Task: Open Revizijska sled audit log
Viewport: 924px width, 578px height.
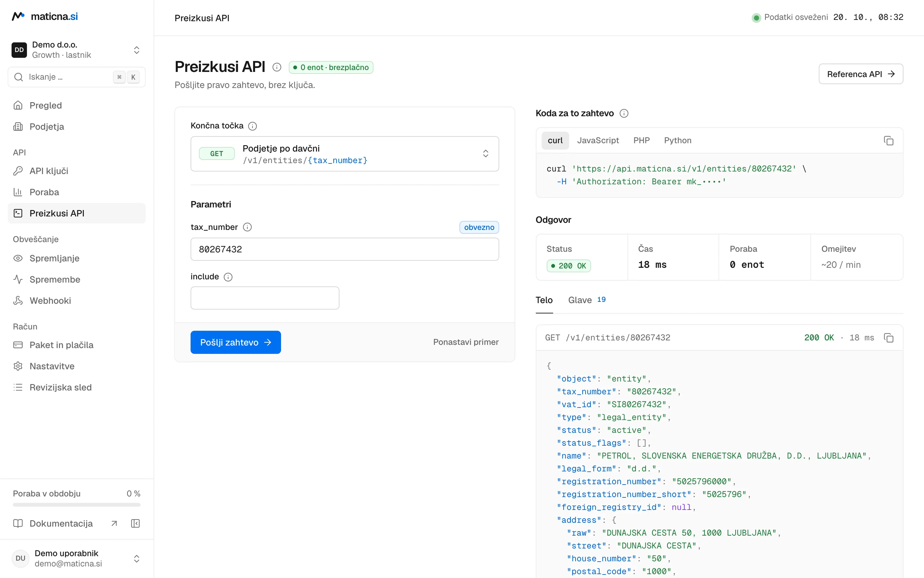Action: click(76, 387)
